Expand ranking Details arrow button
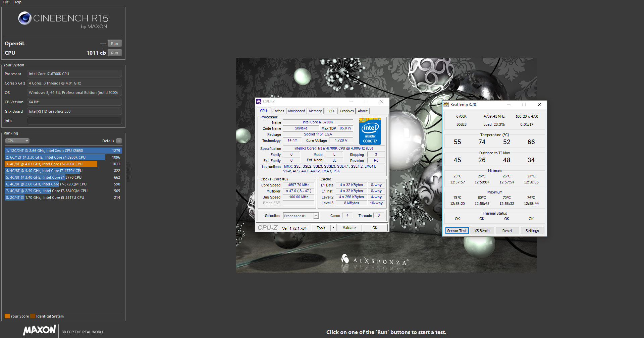Image resolution: width=644 pixels, height=338 pixels. pos(119,141)
